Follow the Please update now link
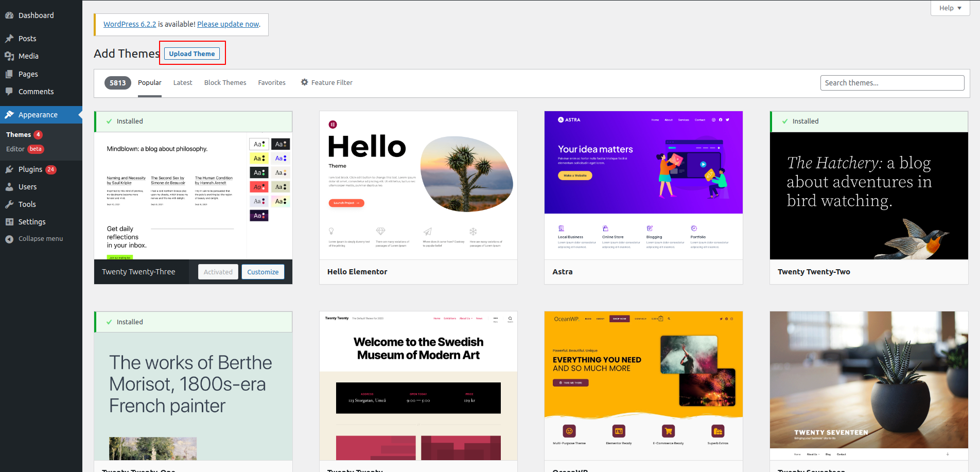 pyautogui.click(x=227, y=24)
